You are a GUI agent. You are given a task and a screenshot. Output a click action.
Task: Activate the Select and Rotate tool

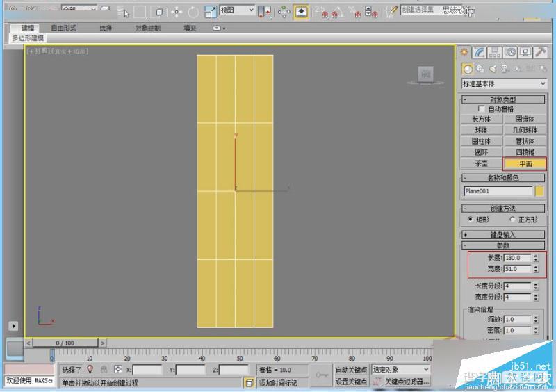click(x=193, y=12)
